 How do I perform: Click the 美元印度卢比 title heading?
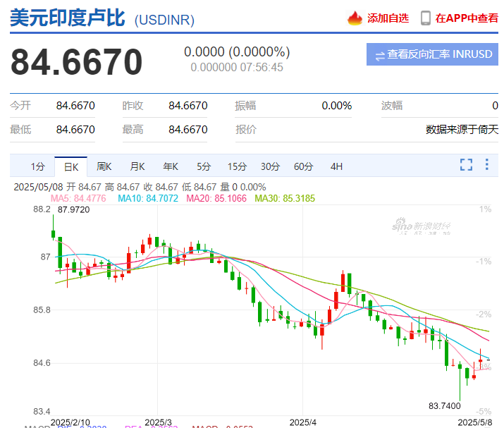(x=68, y=18)
